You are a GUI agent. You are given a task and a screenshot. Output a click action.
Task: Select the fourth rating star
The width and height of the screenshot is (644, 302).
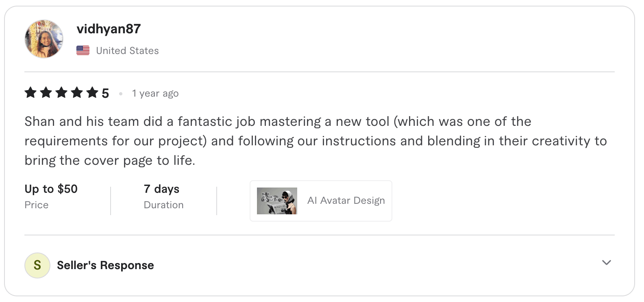click(77, 93)
